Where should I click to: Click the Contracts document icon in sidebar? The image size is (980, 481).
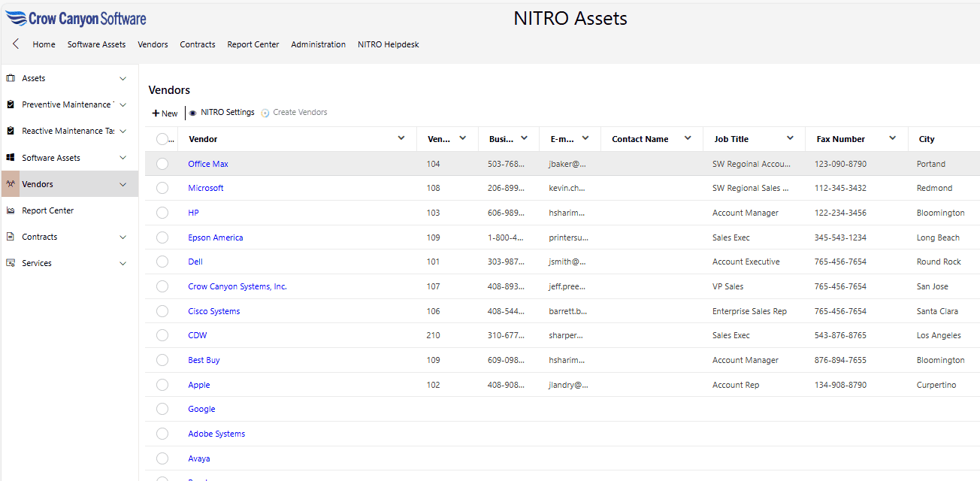[x=11, y=237]
